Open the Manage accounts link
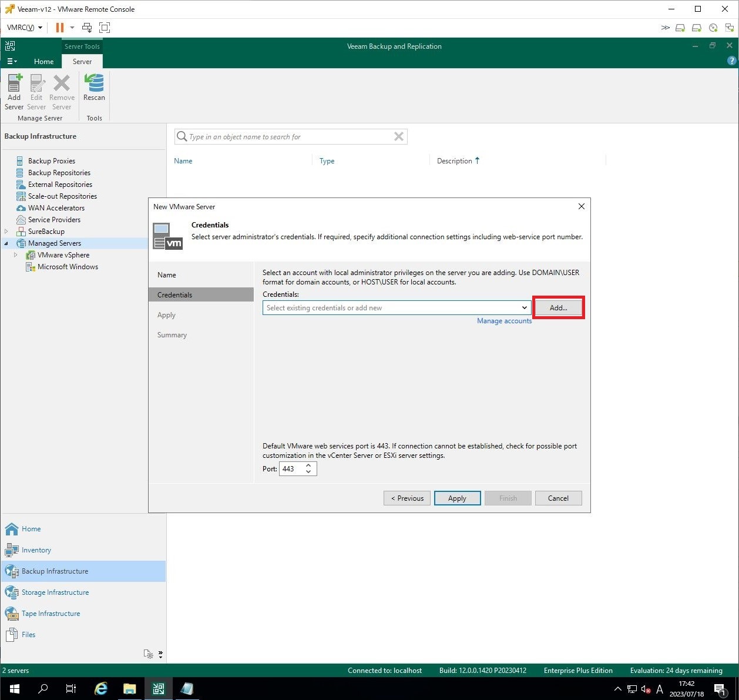 coord(504,321)
